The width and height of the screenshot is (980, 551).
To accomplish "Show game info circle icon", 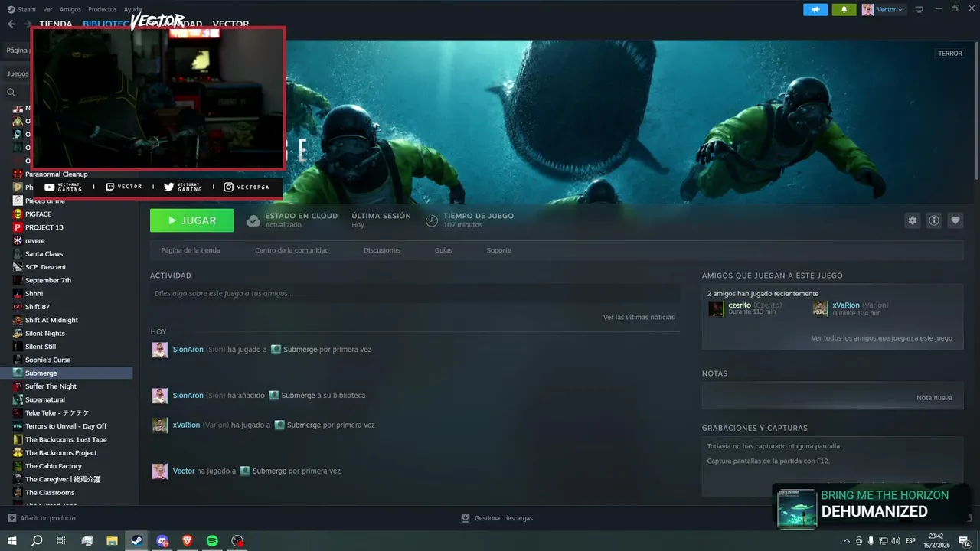I will click(x=934, y=220).
